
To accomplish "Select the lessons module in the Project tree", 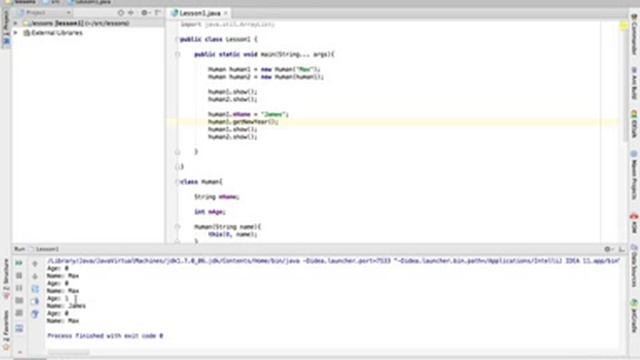I will click(x=76, y=23).
